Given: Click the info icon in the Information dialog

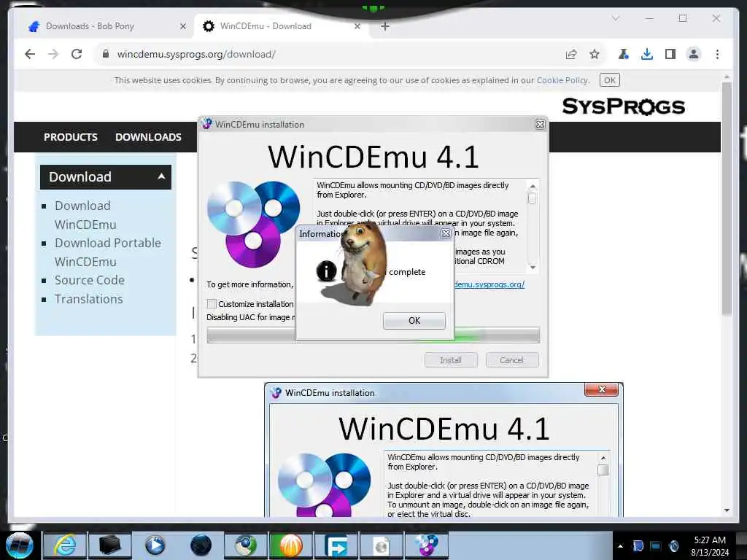Looking at the screenshot, I should (326, 271).
